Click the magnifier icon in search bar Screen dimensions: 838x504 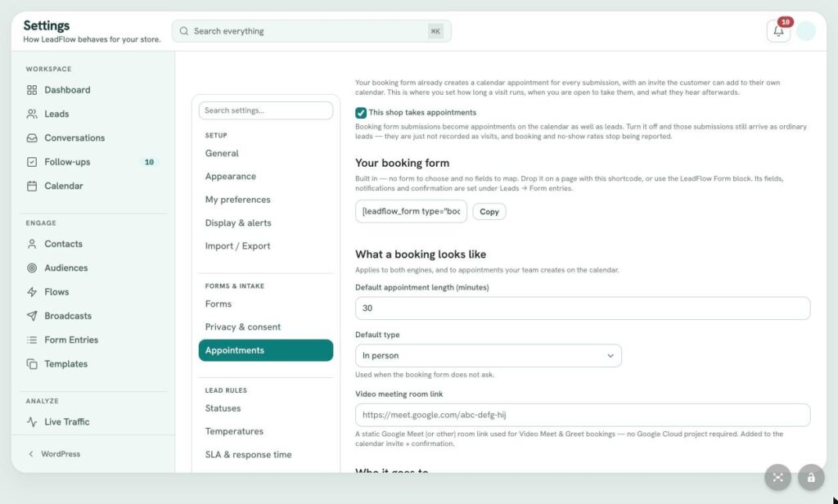point(184,31)
